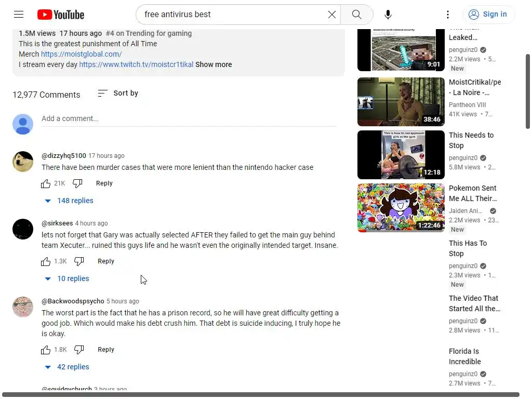532x399 pixels.
Task: Click the signed-out user avatar beside comment box
Action: pos(23,124)
